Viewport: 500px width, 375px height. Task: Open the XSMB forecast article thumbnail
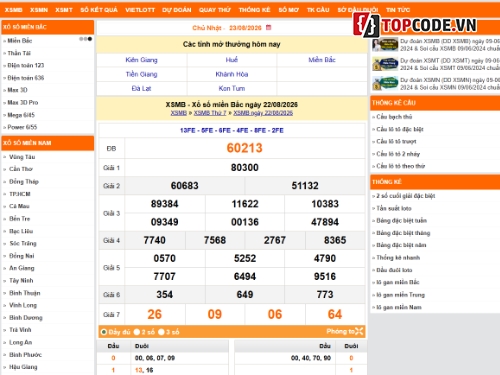click(385, 45)
